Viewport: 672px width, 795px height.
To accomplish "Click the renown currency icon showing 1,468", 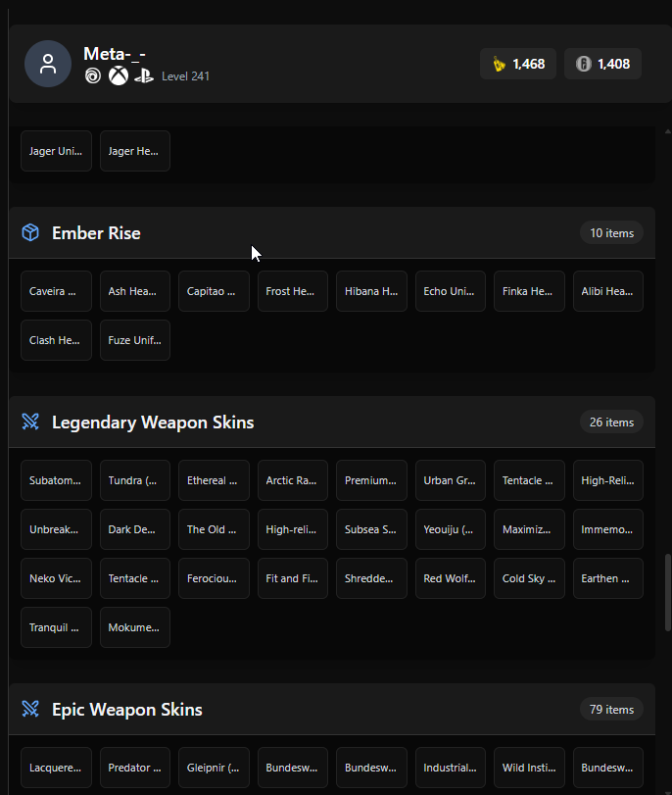I will pyautogui.click(x=500, y=64).
